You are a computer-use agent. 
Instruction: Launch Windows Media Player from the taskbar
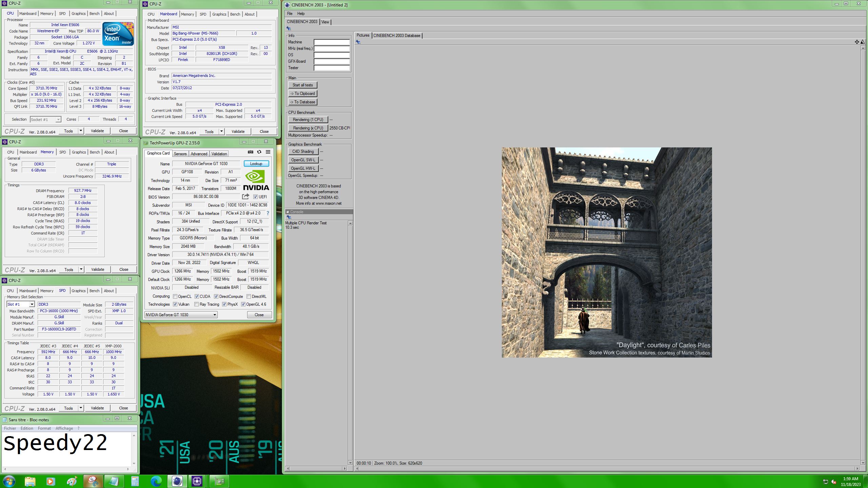click(x=51, y=481)
